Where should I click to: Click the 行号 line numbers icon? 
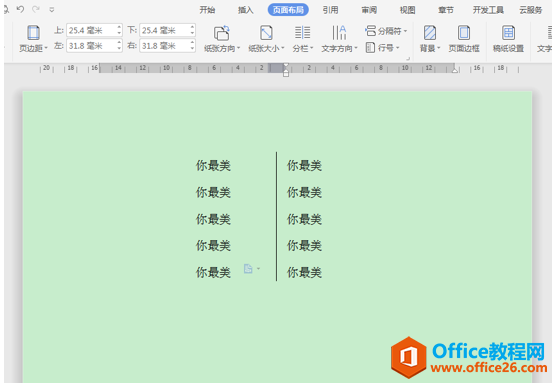click(x=370, y=47)
